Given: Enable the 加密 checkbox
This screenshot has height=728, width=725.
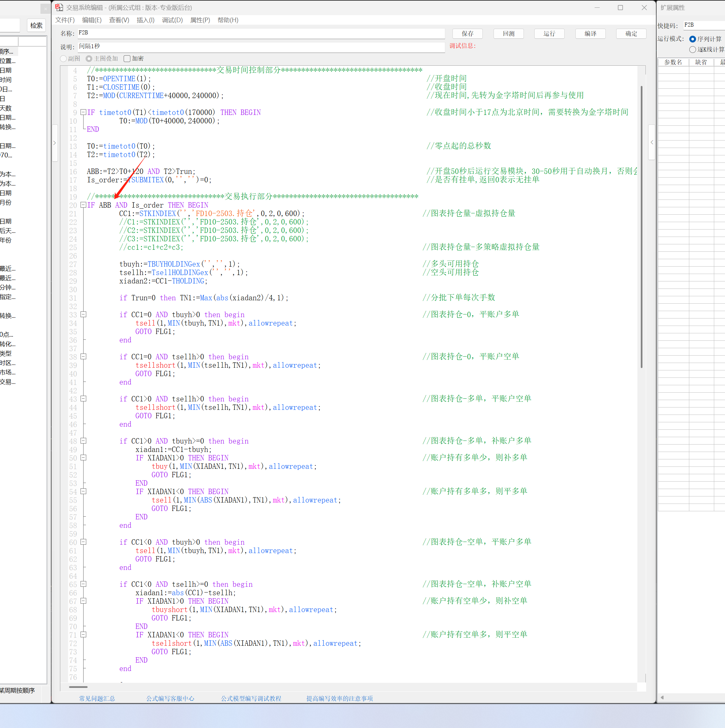Looking at the screenshot, I should click(127, 59).
